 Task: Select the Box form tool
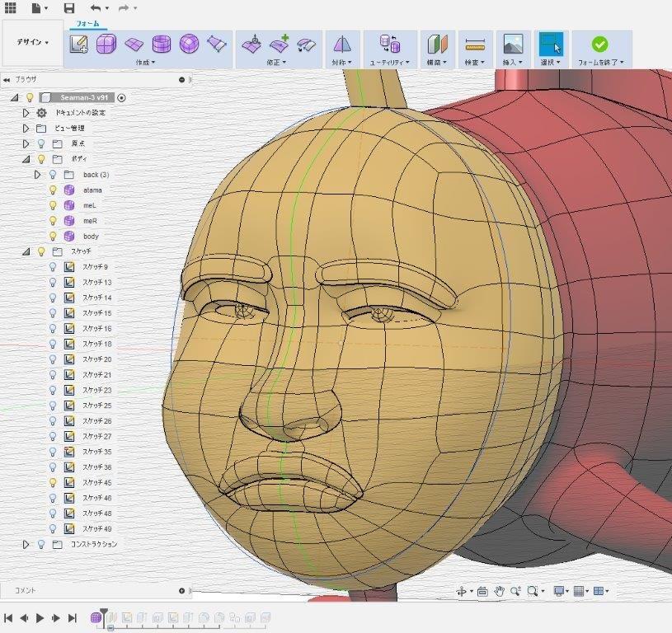(106, 45)
